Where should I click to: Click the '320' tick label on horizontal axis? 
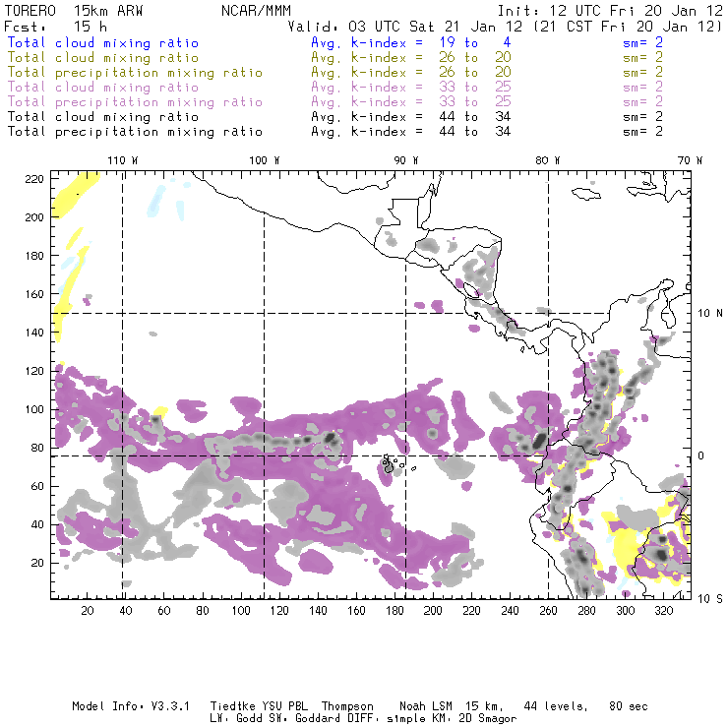tap(663, 611)
